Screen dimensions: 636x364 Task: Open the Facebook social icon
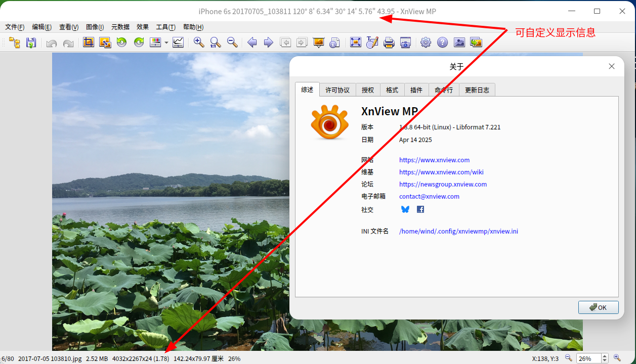tap(420, 209)
